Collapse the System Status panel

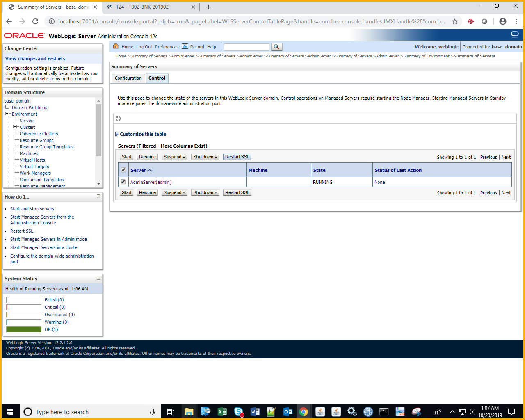click(x=98, y=278)
